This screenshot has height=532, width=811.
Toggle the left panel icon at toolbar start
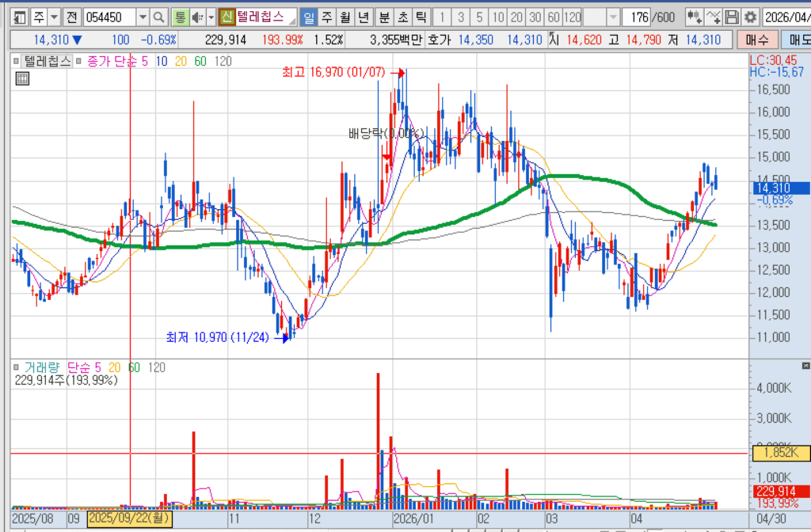(x=19, y=17)
